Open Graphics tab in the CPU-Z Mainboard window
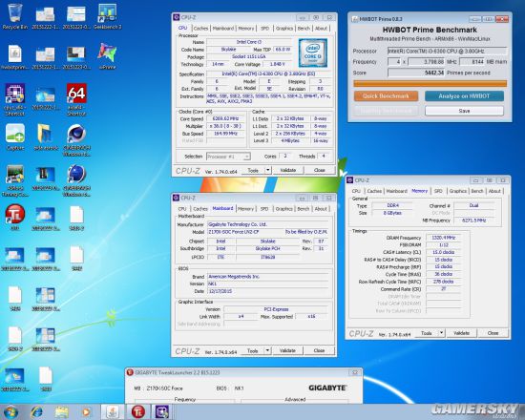The image size is (525, 420). click(283, 209)
